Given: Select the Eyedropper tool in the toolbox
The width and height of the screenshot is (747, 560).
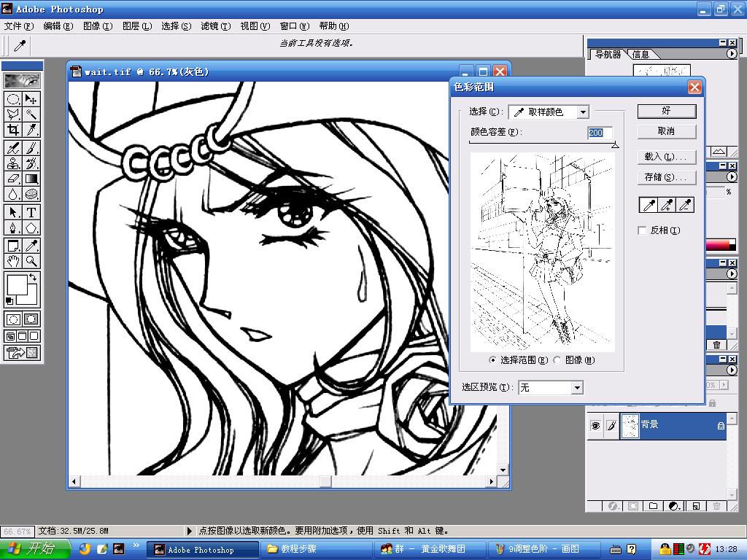Looking at the screenshot, I should tap(31, 246).
